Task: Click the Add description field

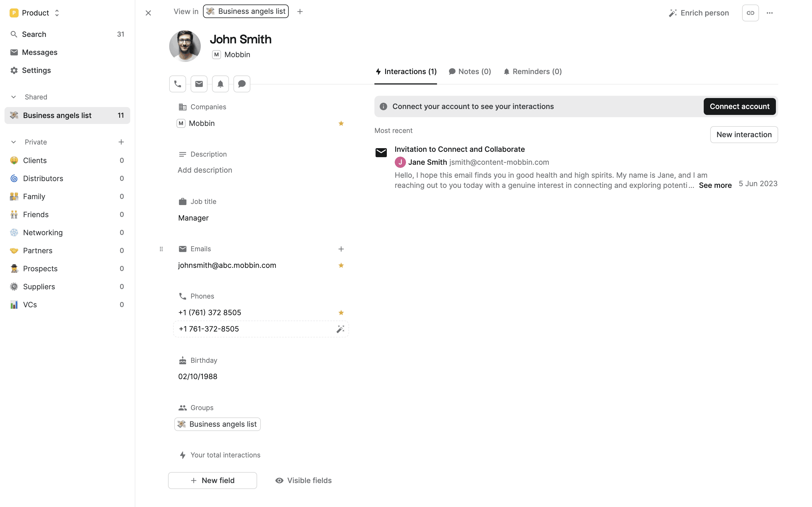Action: click(205, 170)
